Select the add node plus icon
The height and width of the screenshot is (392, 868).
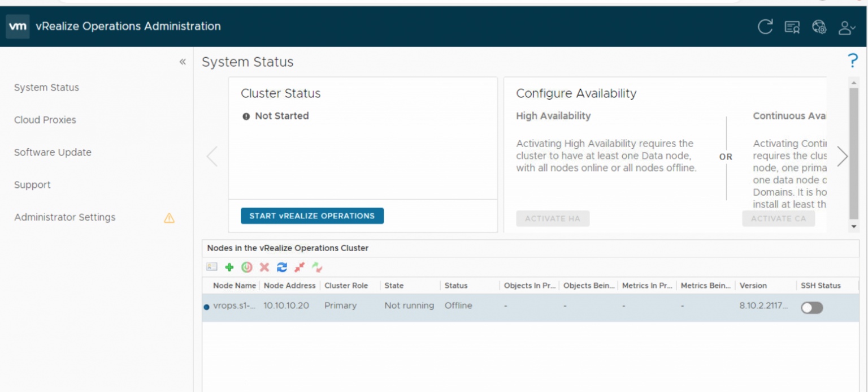pyautogui.click(x=229, y=267)
